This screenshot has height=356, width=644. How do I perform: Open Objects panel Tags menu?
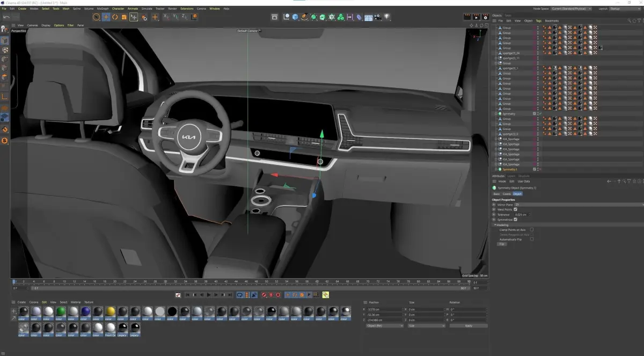pyautogui.click(x=538, y=20)
